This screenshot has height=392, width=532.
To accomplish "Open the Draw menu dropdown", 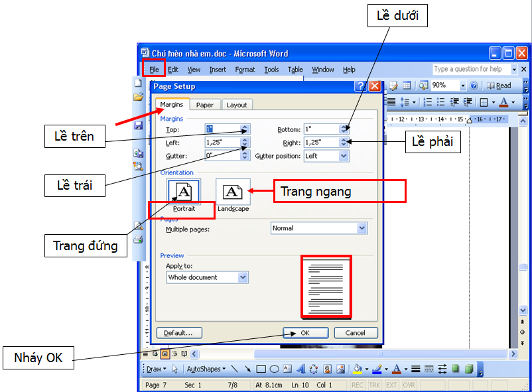I will (157, 369).
